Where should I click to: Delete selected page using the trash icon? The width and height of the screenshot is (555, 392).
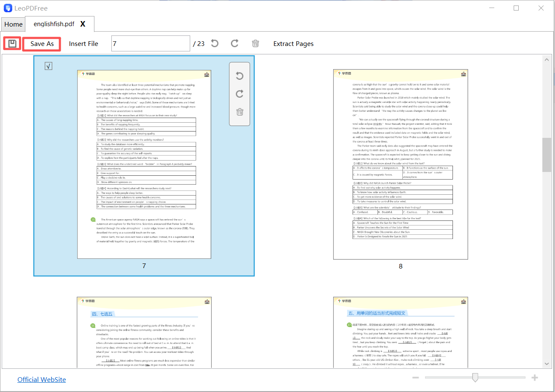[x=255, y=43]
